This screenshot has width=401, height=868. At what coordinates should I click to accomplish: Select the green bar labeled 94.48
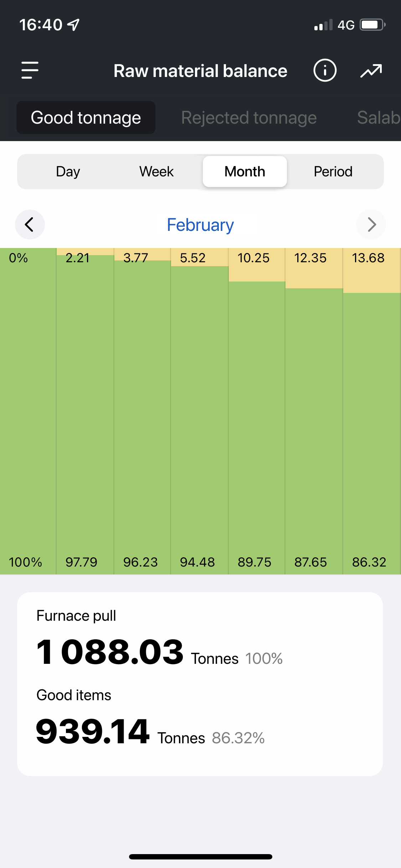tap(199, 417)
